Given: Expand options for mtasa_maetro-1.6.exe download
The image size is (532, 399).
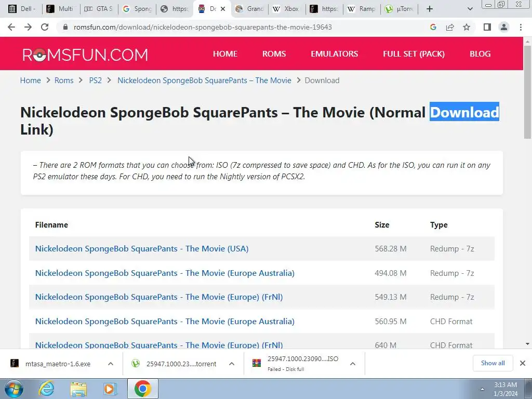Looking at the screenshot, I should [111, 364].
